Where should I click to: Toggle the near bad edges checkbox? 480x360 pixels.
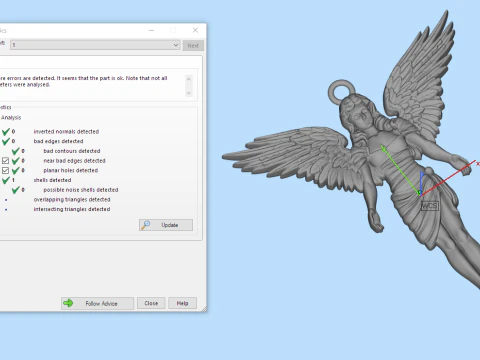pyautogui.click(x=5, y=161)
